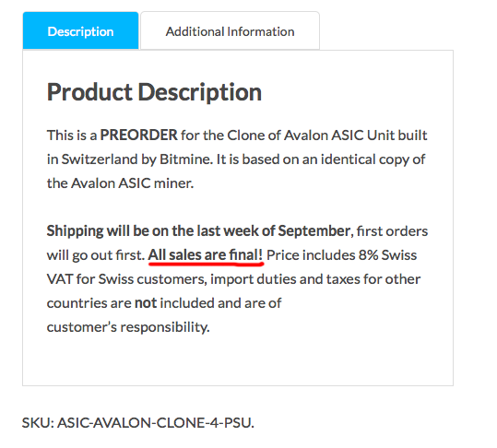Select the blue Description tab
The height and width of the screenshot is (448, 497).
80,30
